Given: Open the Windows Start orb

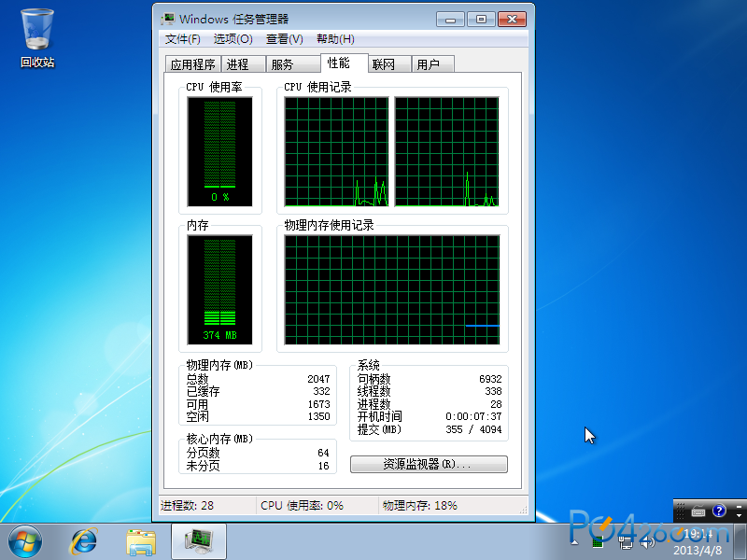Looking at the screenshot, I should tap(25, 542).
